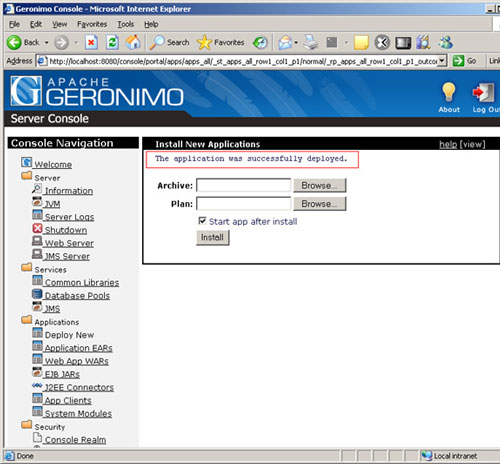Open the address bar dropdown arrow
500x464 pixels.
(x=442, y=61)
